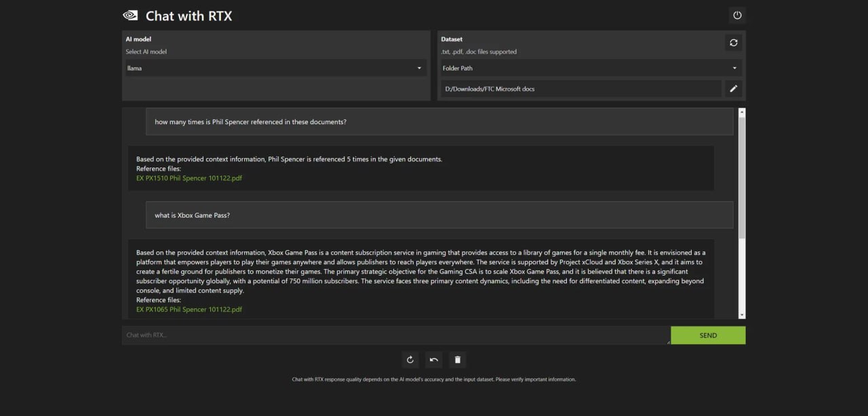The height and width of the screenshot is (416, 868).
Task: Click the chat scrollbar thumb
Action: (x=742, y=176)
